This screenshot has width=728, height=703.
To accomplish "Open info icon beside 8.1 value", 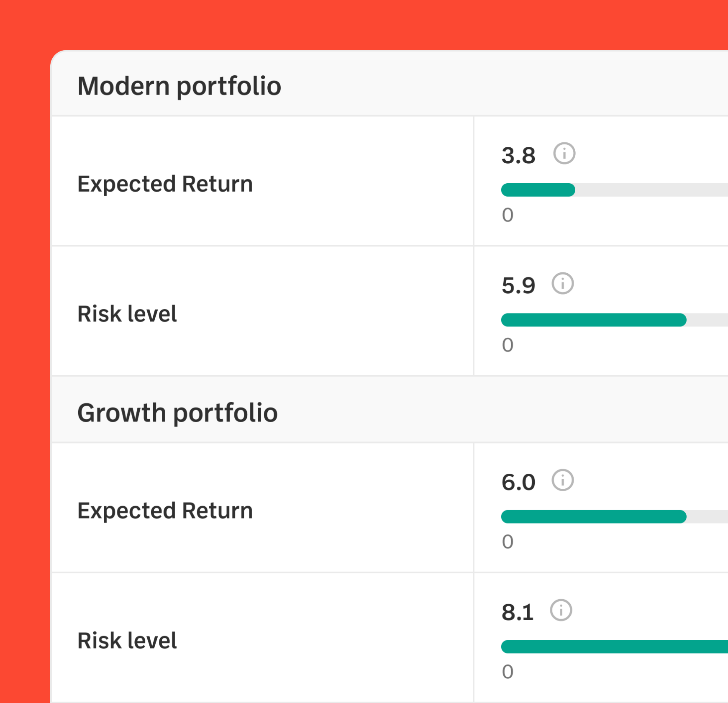I will 561,610.
